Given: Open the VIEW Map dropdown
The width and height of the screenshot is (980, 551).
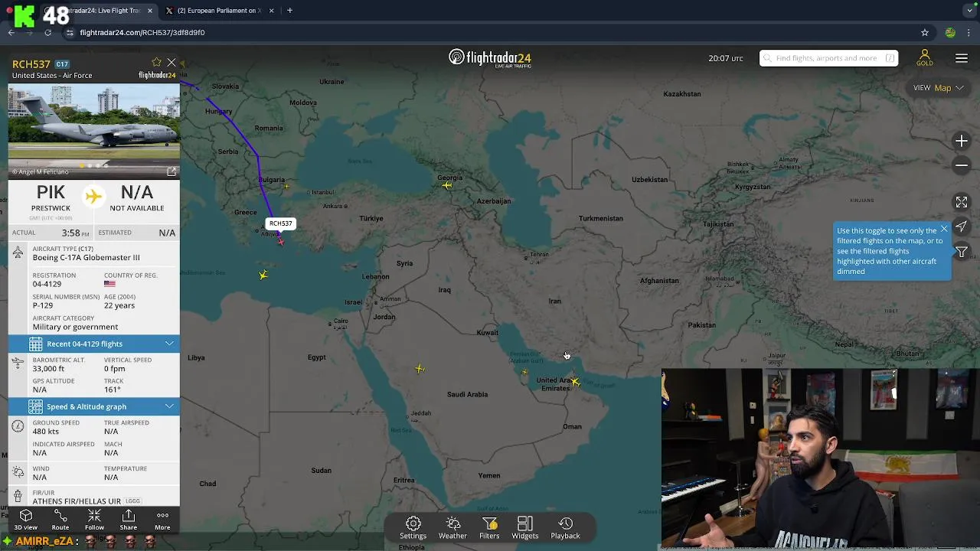Looking at the screenshot, I should pos(938,88).
